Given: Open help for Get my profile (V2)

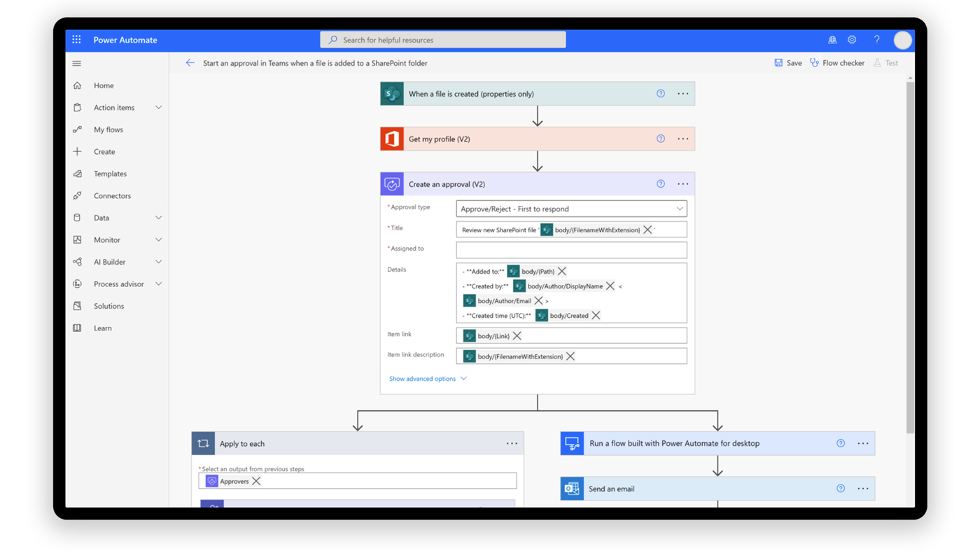Looking at the screenshot, I should (x=661, y=139).
